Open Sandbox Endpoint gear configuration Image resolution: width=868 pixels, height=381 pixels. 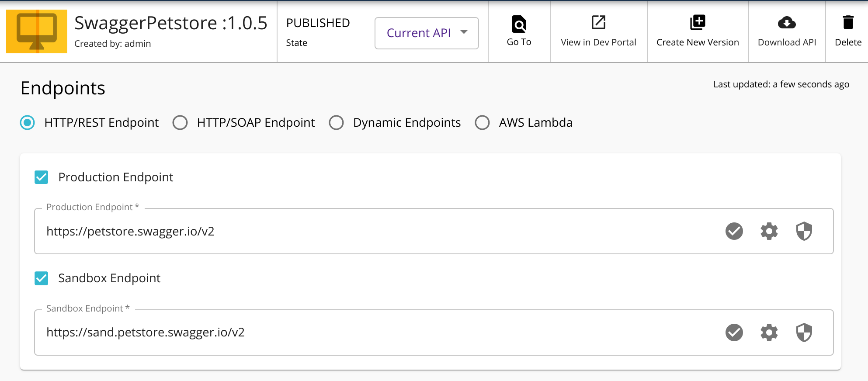click(769, 333)
